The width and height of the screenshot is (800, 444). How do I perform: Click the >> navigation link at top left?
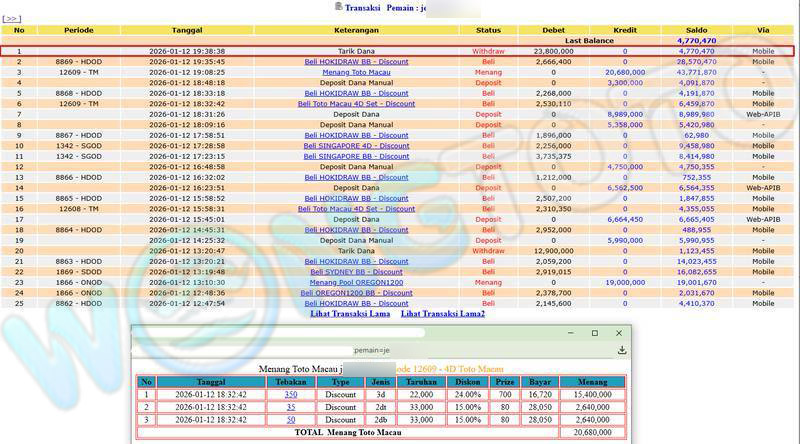pos(11,18)
